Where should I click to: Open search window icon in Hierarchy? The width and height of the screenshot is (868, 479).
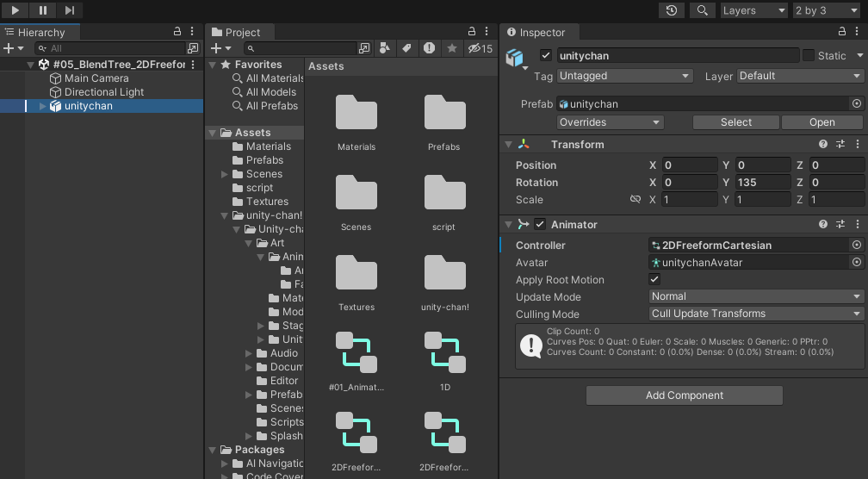point(193,48)
